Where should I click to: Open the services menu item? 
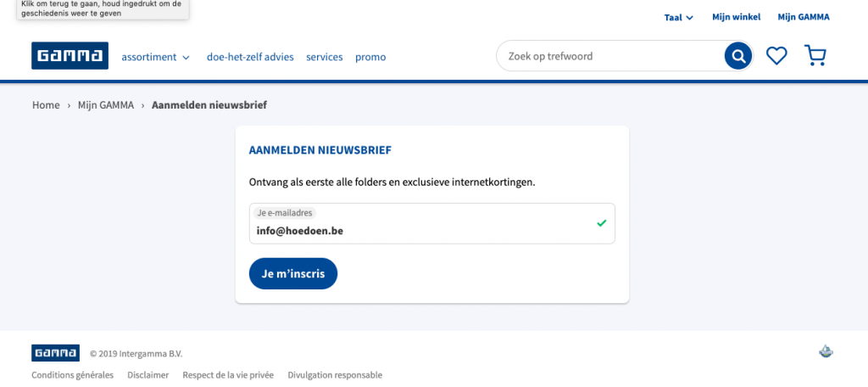325,57
